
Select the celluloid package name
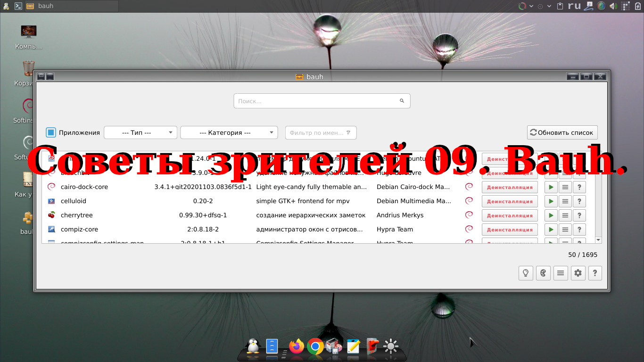click(x=74, y=201)
